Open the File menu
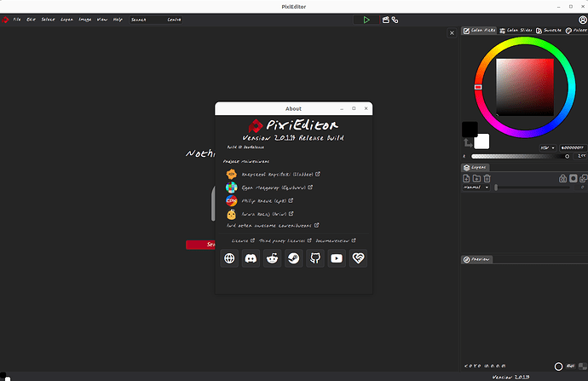Screen dimensions: 588x381 coord(17,19)
